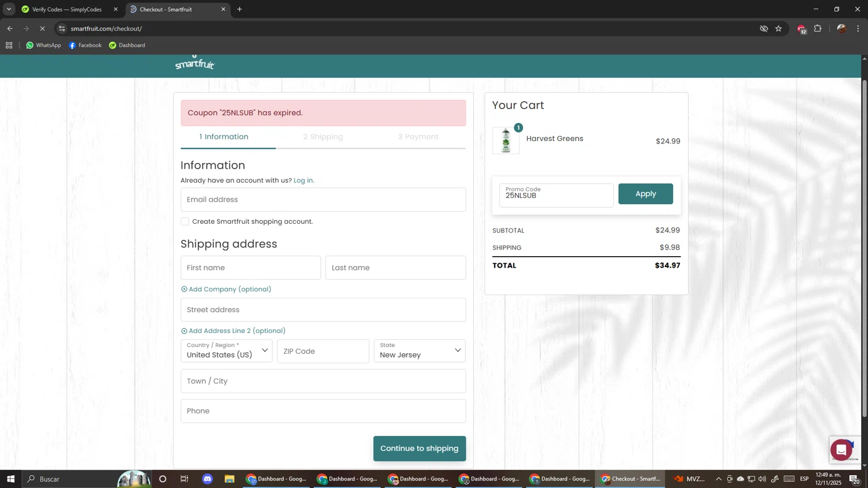Switch to Verify Codes — SimplyCodes tab
Viewport: 868px width, 488px height.
coord(67,9)
